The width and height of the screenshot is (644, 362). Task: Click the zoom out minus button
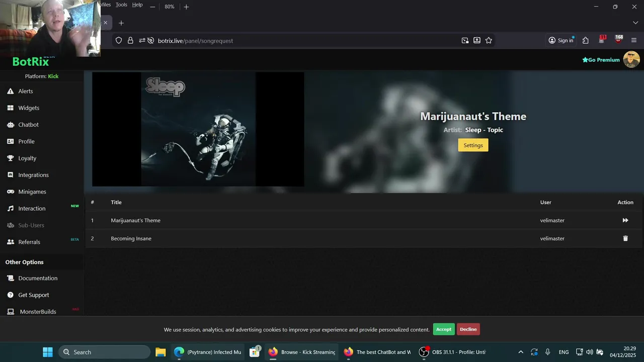click(x=152, y=7)
